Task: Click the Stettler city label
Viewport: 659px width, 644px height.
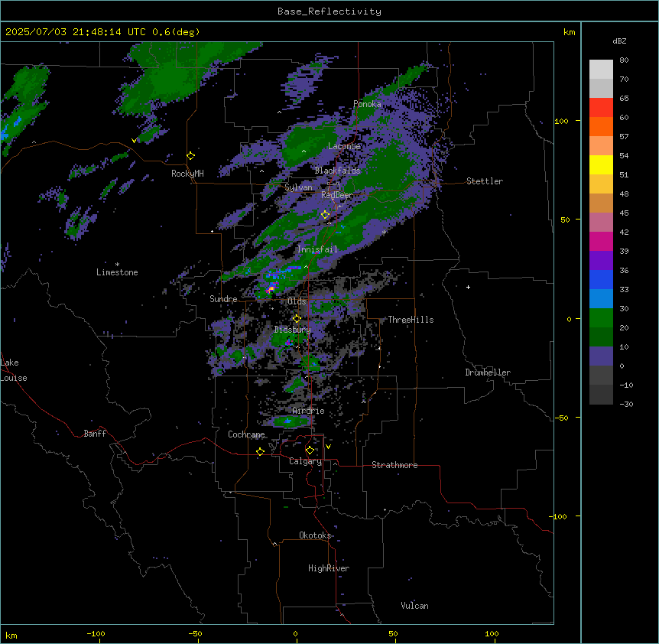Action: [485, 181]
